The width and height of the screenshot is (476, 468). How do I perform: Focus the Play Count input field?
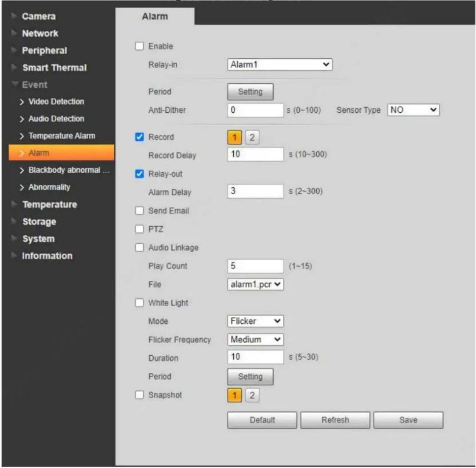pos(255,266)
